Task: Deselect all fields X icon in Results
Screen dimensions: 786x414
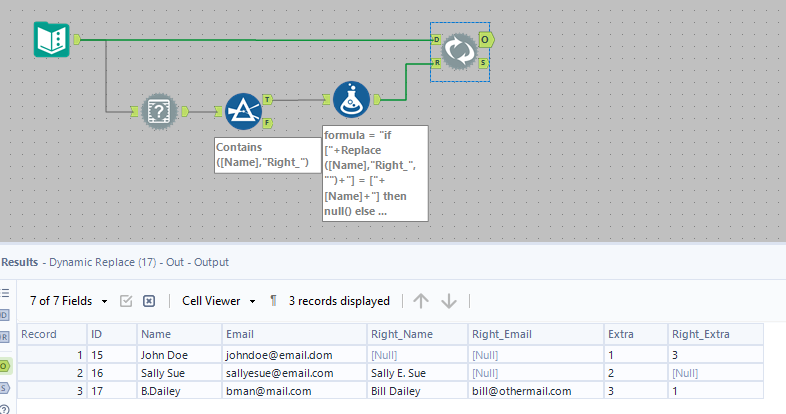Action: click(x=149, y=301)
